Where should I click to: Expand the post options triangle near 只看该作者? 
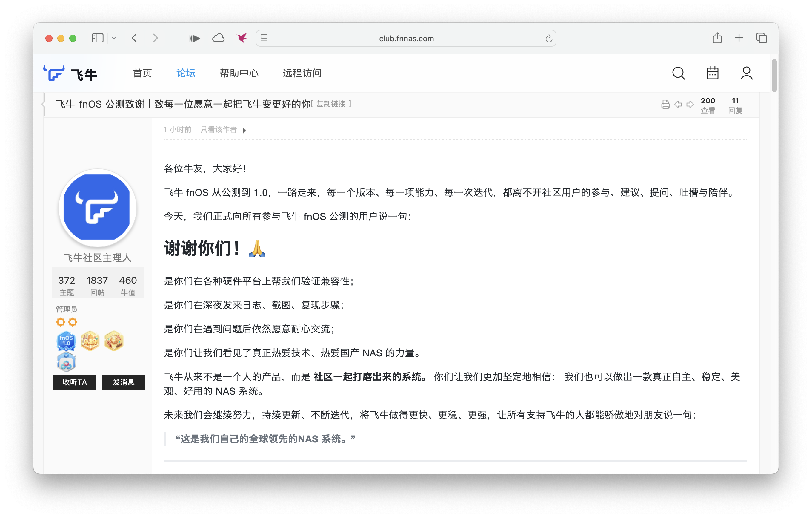click(245, 130)
